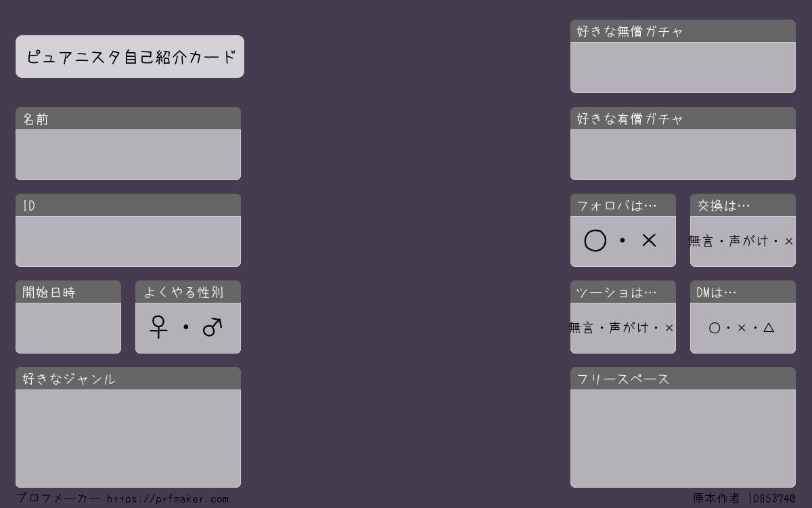The image size is (812, 508).
Task: Click the フリースペース text area
Action: click(683, 438)
